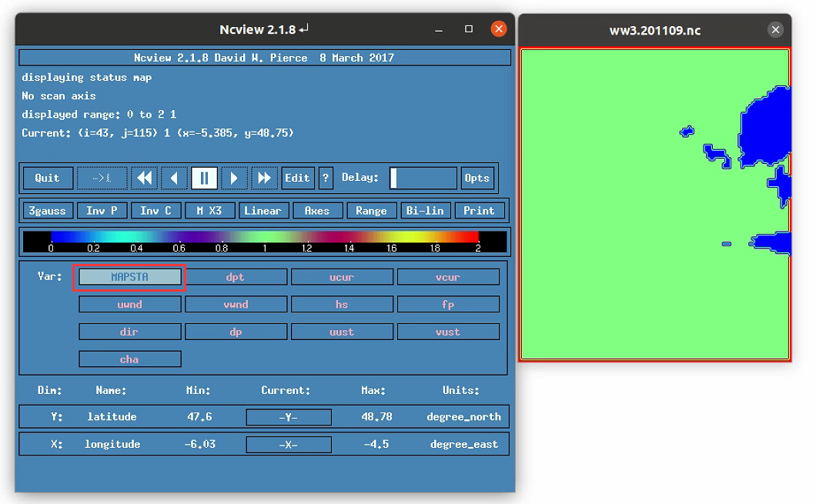Click the -X- longitude current button
The width and height of the screenshot is (816, 504).
point(289,445)
